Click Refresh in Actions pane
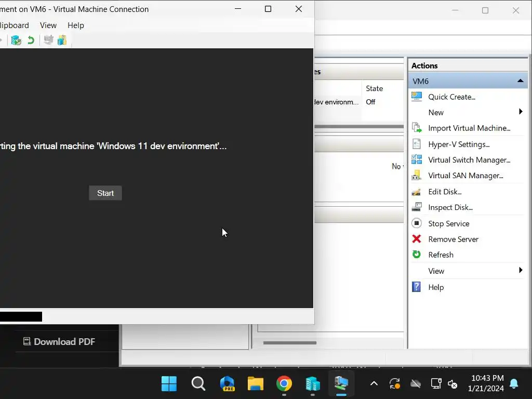Viewport: 532px width, 399px height. tap(441, 255)
